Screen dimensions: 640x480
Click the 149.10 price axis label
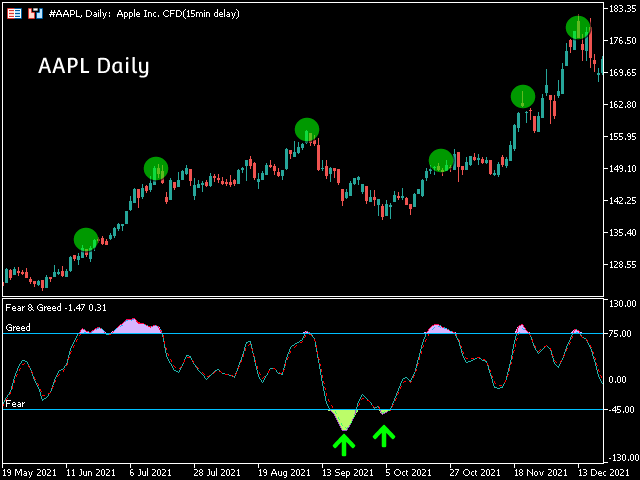(622, 169)
